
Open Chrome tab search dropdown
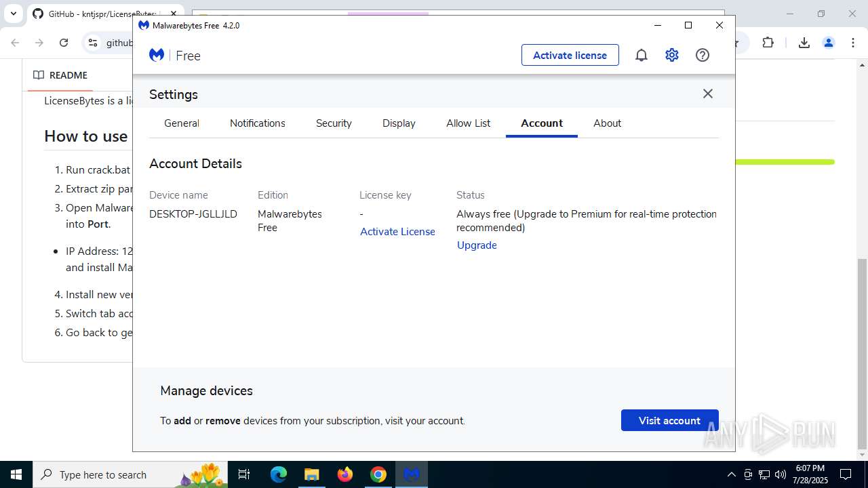coord(13,14)
